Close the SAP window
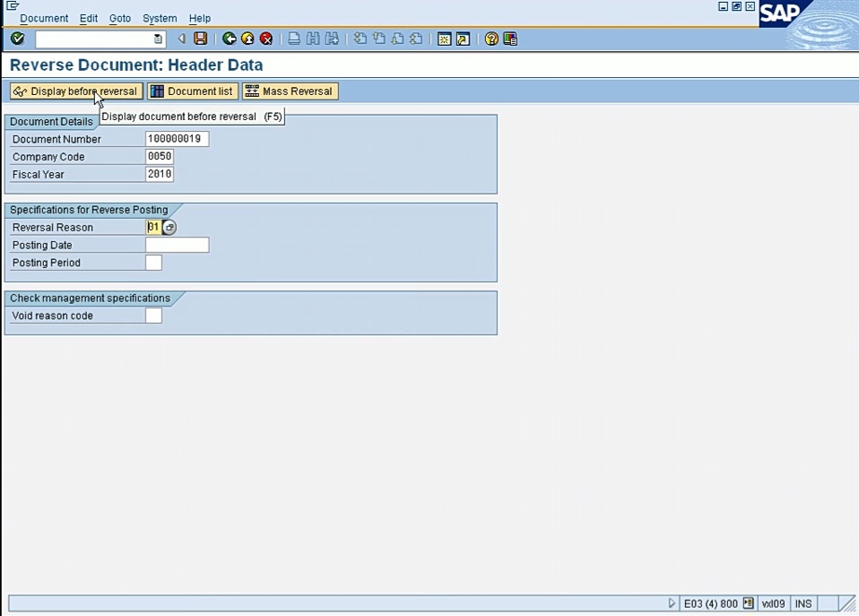 pos(750,6)
